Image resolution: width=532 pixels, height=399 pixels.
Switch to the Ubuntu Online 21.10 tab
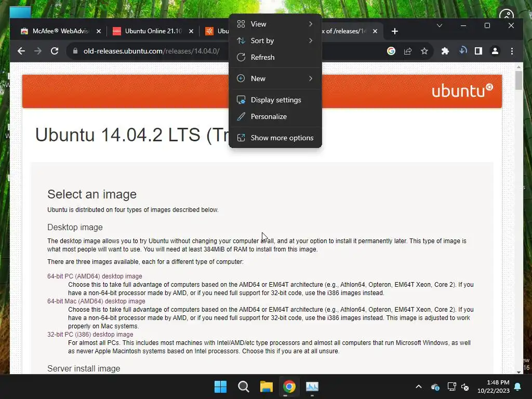click(x=152, y=31)
